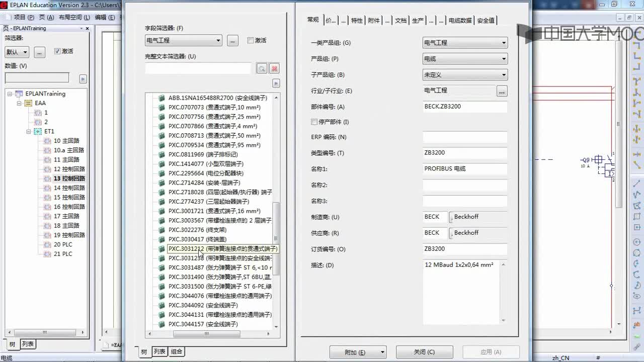The height and width of the screenshot is (362, 644).
Task: Check the 停产部件 (I) checkbox
Action: [314, 122]
